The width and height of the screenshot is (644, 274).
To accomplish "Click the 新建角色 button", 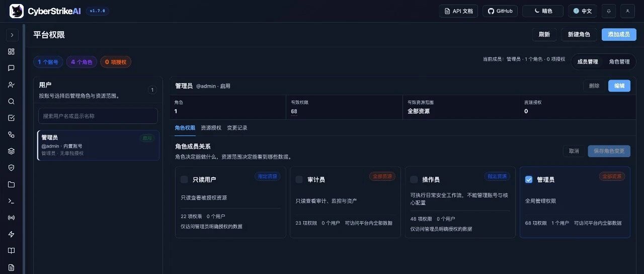I will [x=579, y=34].
